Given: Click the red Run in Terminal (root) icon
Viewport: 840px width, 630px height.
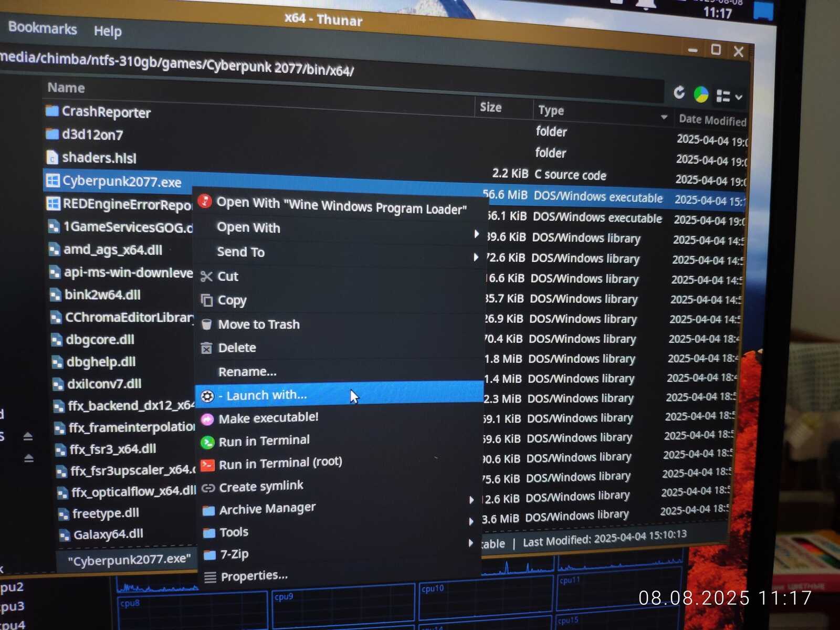Looking at the screenshot, I should click(x=208, y=465).
